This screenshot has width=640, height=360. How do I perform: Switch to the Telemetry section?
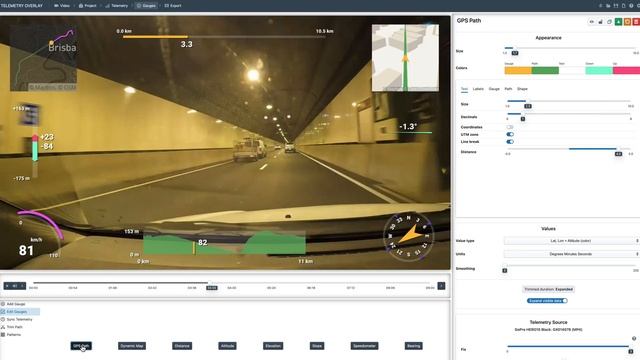click(117, 6)
